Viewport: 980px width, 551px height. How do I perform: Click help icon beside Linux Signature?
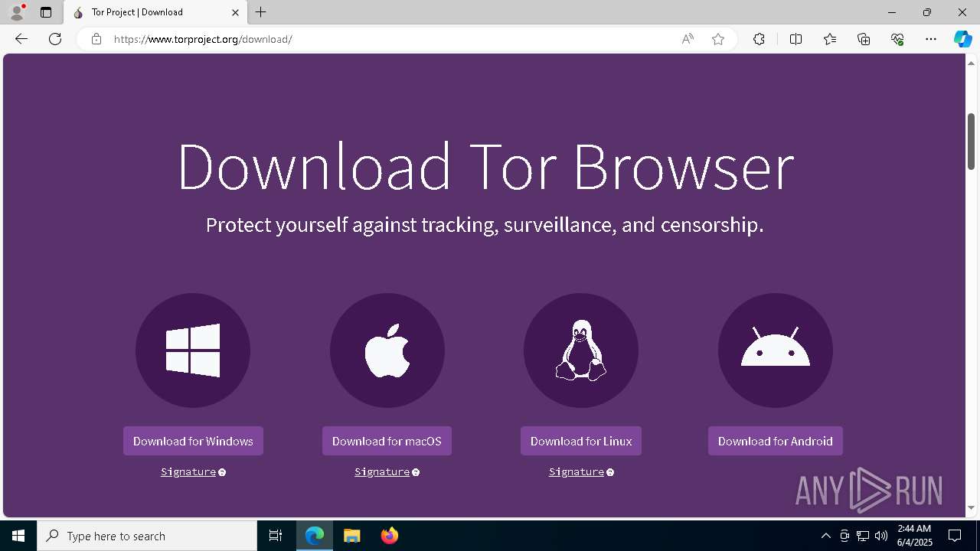[610, 472]
